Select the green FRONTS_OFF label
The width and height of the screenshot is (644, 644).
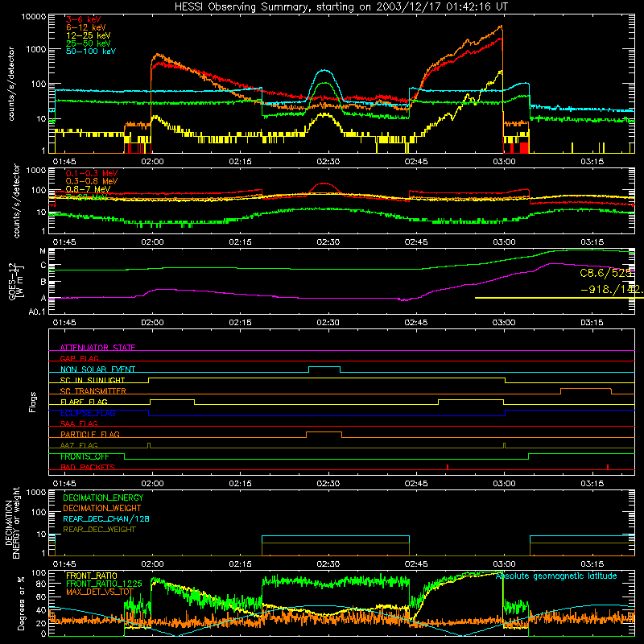85,456
